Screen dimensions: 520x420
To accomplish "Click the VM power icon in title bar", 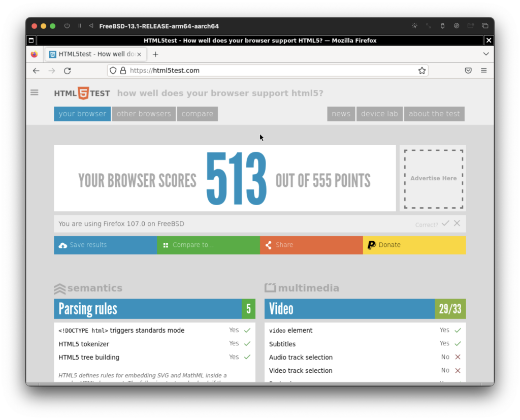I will tap(67, 25).
